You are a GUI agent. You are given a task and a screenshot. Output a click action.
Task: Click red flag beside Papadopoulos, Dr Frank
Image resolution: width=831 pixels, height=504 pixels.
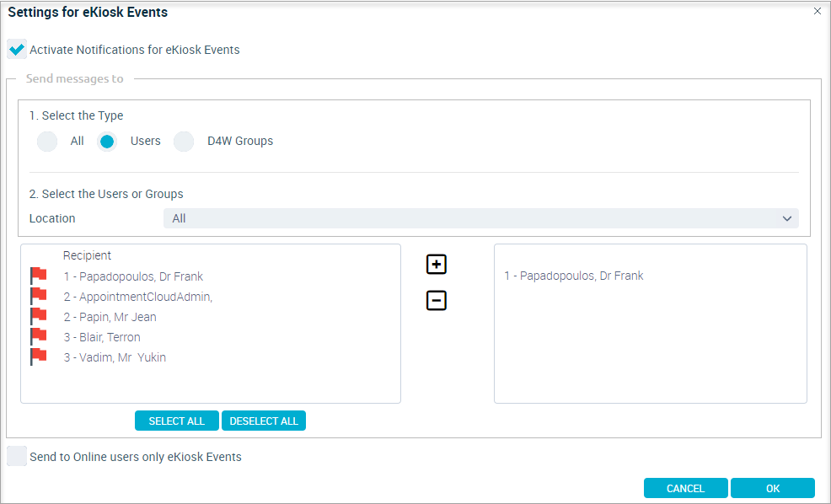tap(39, 276)
